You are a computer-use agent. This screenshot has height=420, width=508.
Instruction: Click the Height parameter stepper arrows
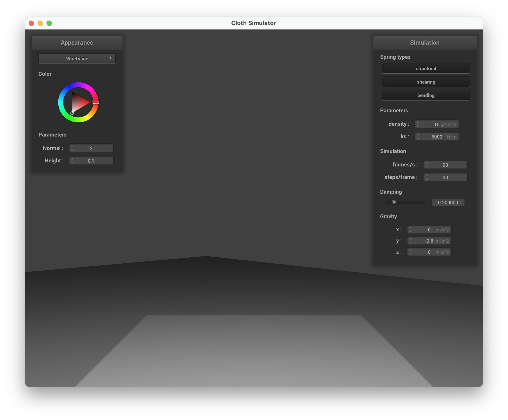coord(72,161)
